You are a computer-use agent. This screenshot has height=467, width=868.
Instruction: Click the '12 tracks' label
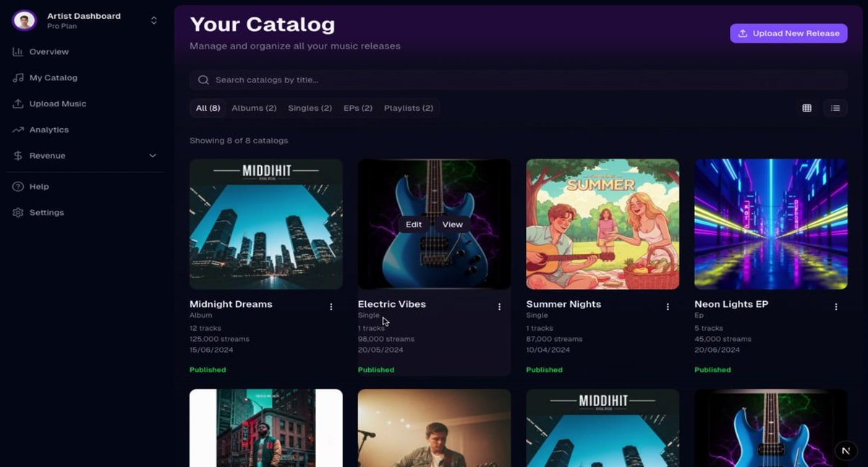[205, 328]
